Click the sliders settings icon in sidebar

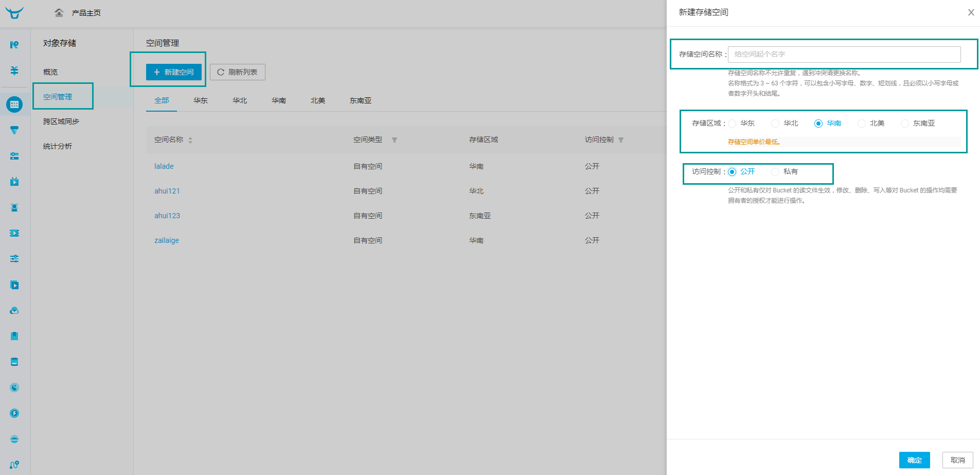(14, 259)
